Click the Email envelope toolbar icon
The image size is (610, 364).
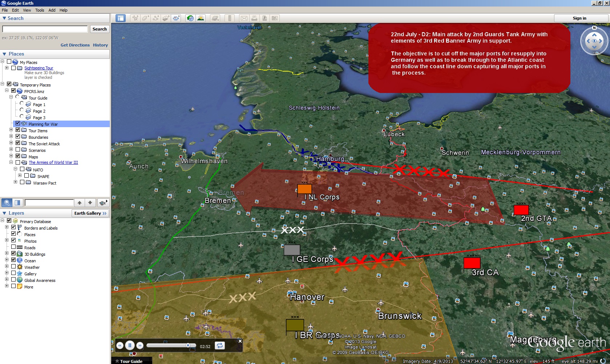coord(244,18)
